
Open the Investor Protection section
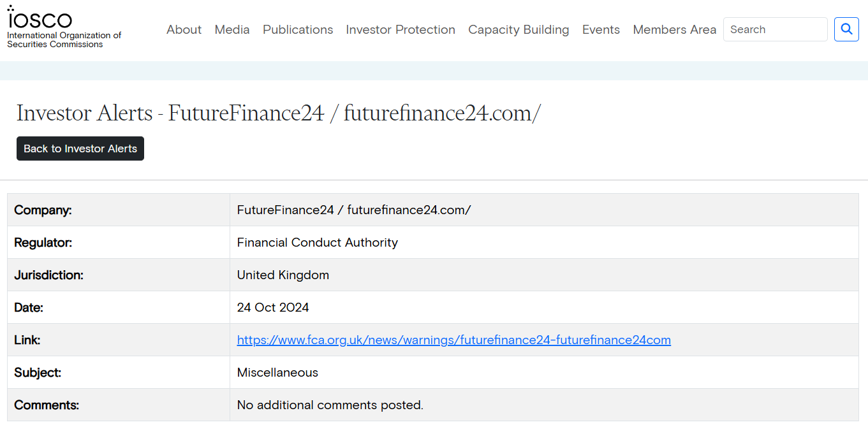click(x=400, y=29)
